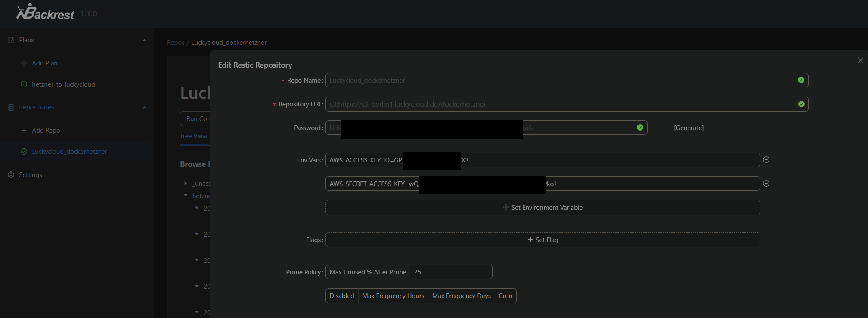This screenshot has width=868, height=318.
Task: Click the plus icon beside Add Repo
Action: pos(24,131)
